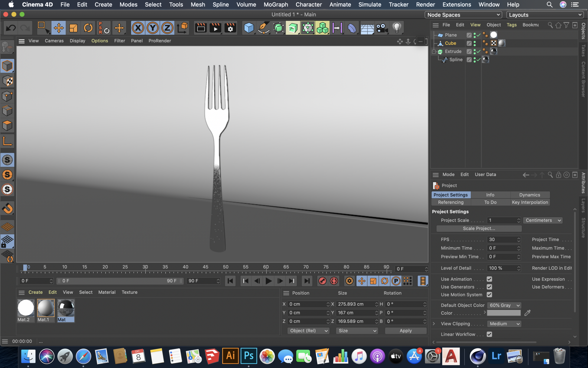Open Default Object Color dropdown
The height and width of the screenshot is (368, 588).
(504, 305)
